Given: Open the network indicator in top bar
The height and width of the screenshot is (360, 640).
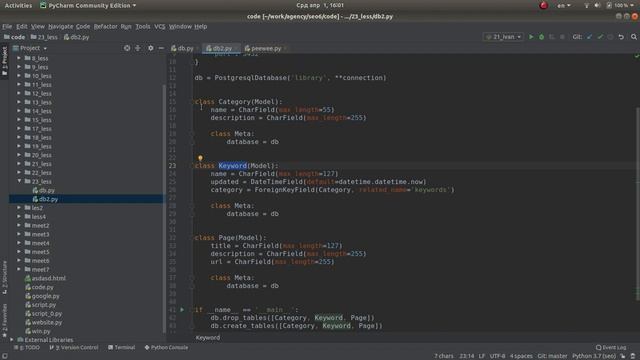Looking at the screenshot, I should point(587,5).
